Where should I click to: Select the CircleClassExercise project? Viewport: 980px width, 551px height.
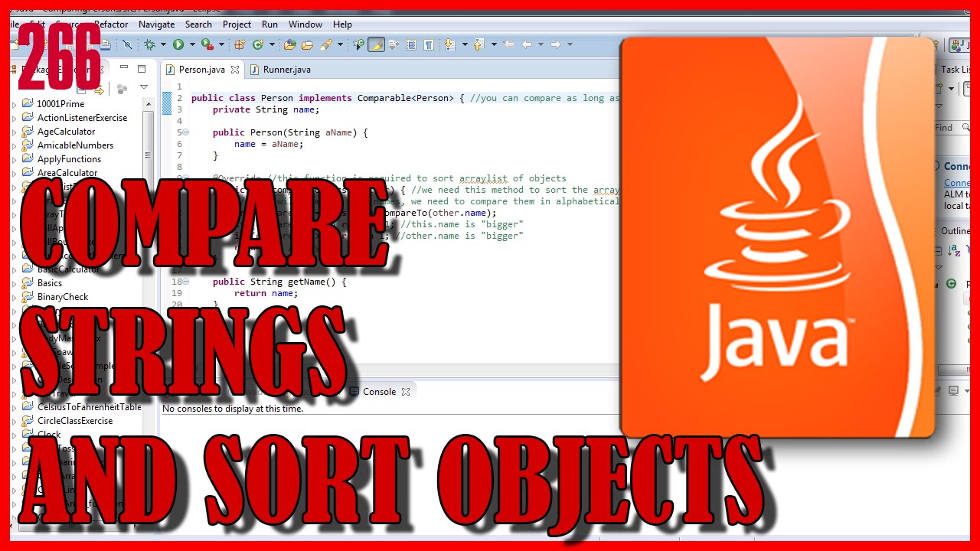point(75,421)
